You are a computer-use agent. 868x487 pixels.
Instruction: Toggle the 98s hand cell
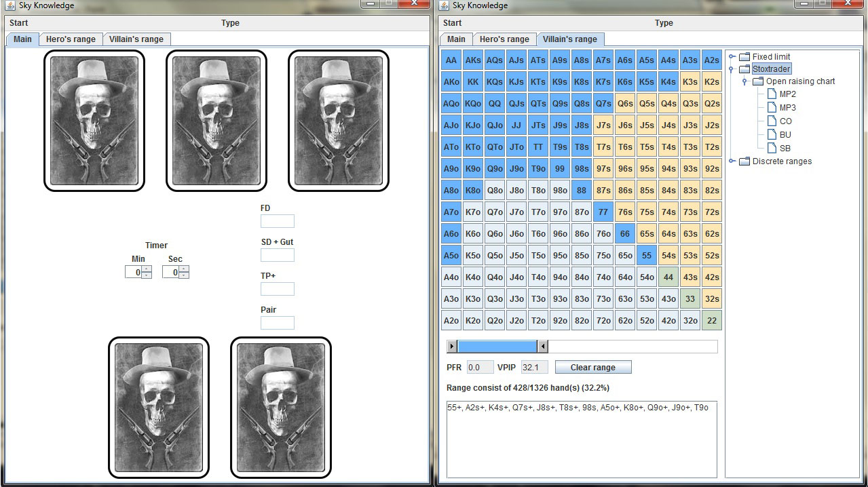(582, 169)
